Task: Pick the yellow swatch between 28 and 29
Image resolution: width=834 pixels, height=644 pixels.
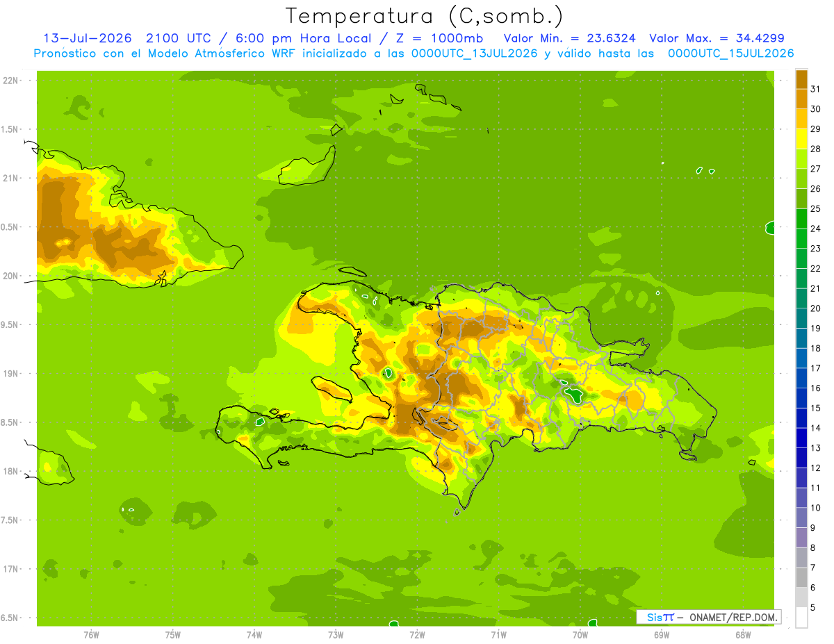Action: point(801,139)
